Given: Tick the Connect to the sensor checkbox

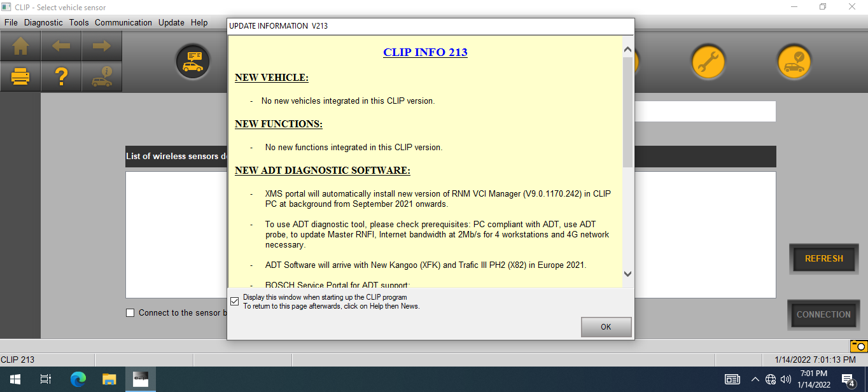Looking at the screenshot, I should [130, 312].
